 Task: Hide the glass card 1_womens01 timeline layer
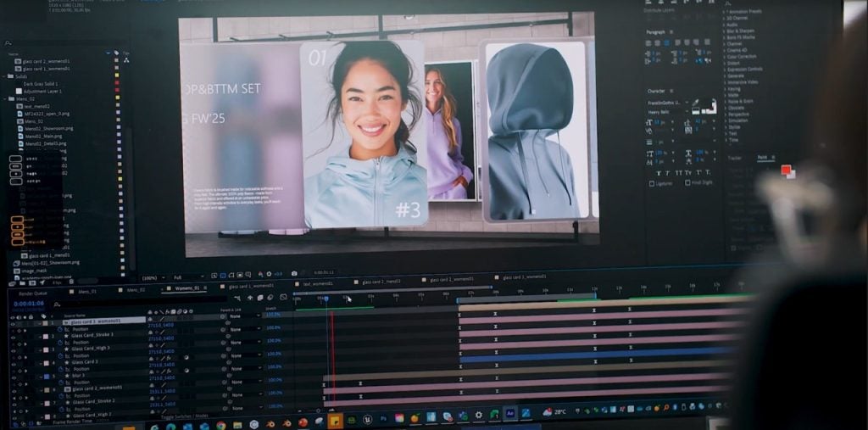click(x=12, y=324)
